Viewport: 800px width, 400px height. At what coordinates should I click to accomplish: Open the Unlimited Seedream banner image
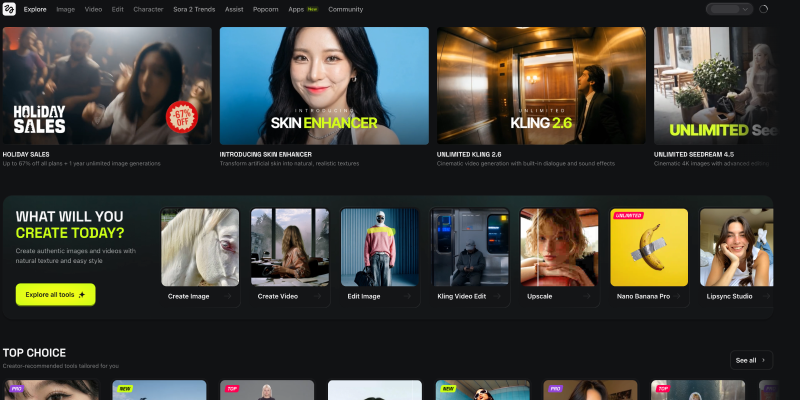(715, 86)
